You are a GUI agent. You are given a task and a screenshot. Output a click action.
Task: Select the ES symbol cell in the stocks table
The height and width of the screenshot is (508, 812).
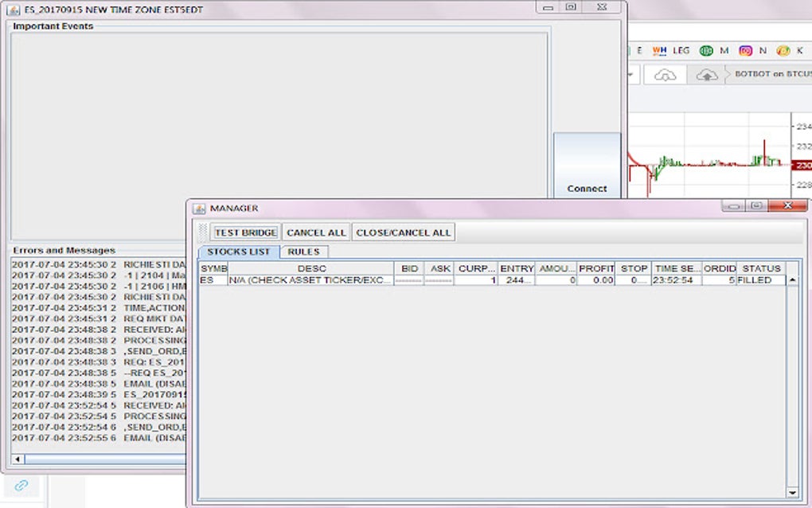[x=213, y=280]
